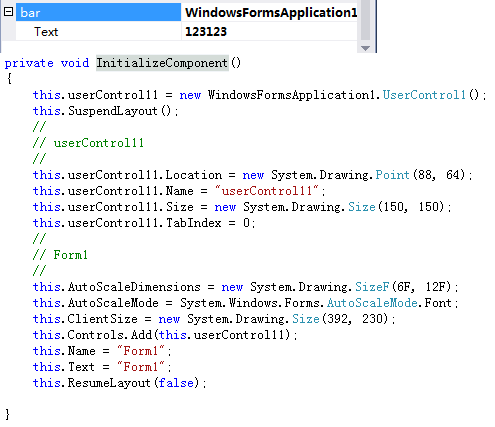Click the ResumeLayout(false) line
This screenshot has height=427, width=495.
tap(119, 383)
